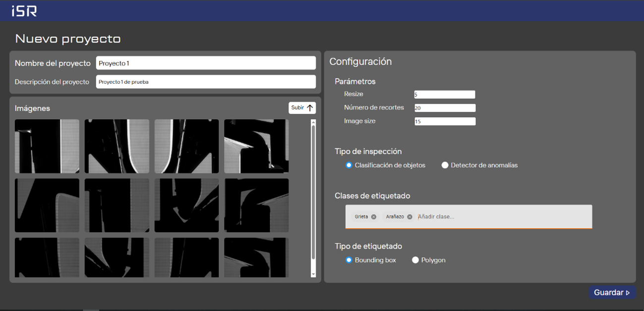Click the Nombre del proyecto field

click(x=206, y=63)
